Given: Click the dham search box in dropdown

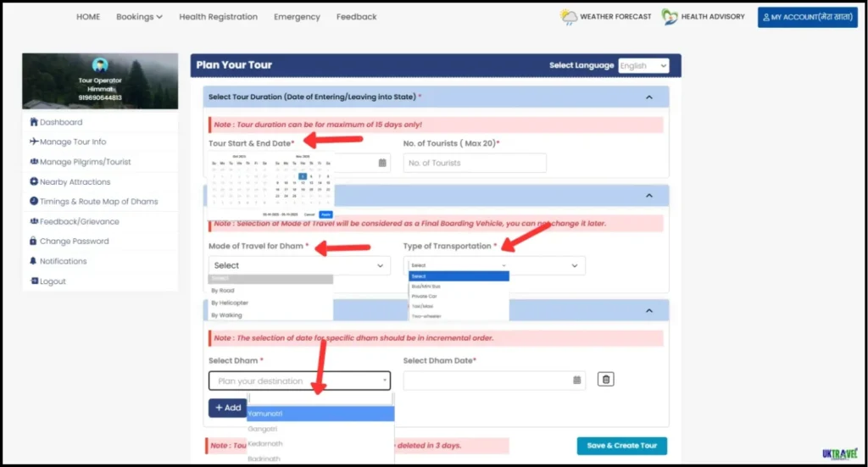Looking at the screenshot, I should tap(320, 398).
